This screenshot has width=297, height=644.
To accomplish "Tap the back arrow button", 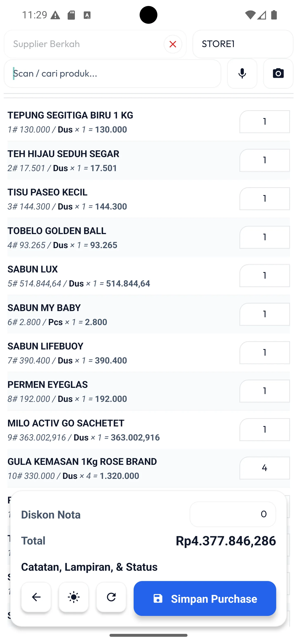I will click(36, 597).
